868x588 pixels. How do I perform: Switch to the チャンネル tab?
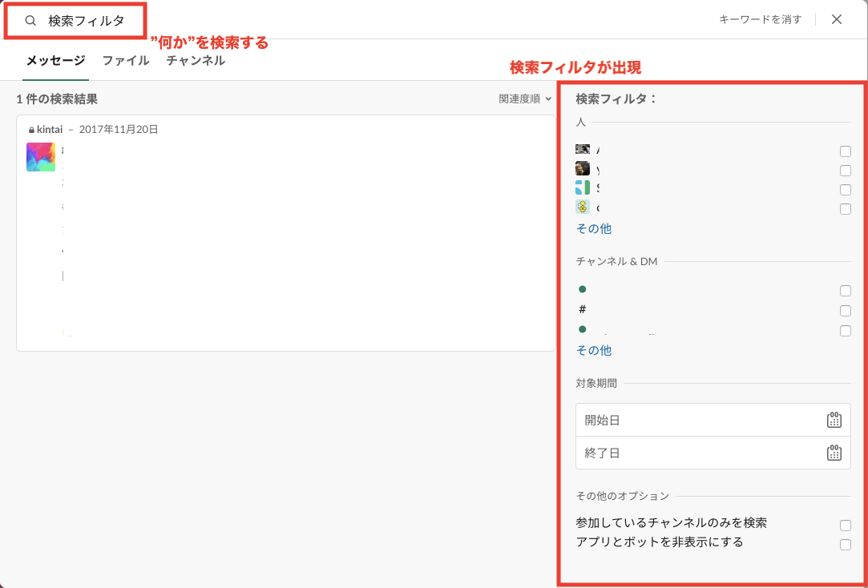[196, 60]
